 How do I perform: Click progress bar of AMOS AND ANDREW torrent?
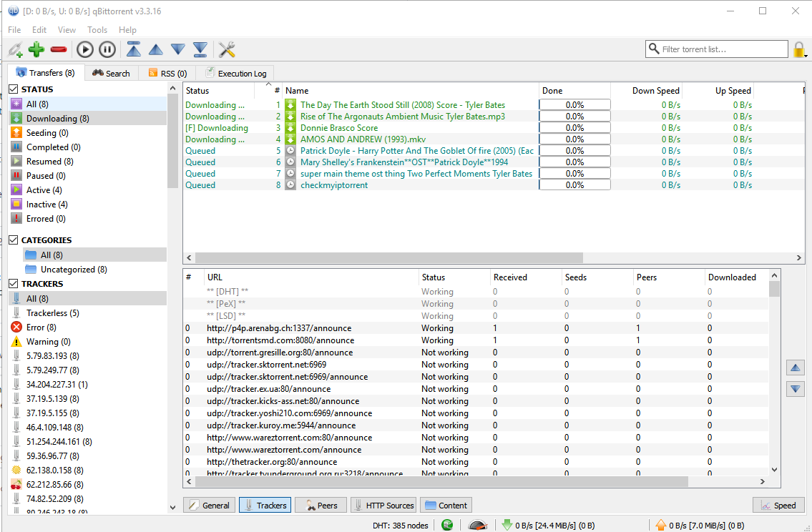click(574, 139)
